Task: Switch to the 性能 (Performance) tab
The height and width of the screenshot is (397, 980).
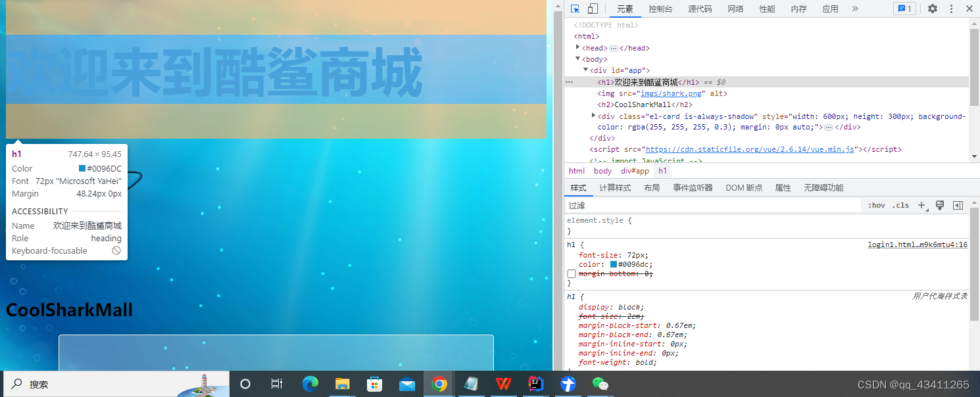Action: [x=767, y=9]
